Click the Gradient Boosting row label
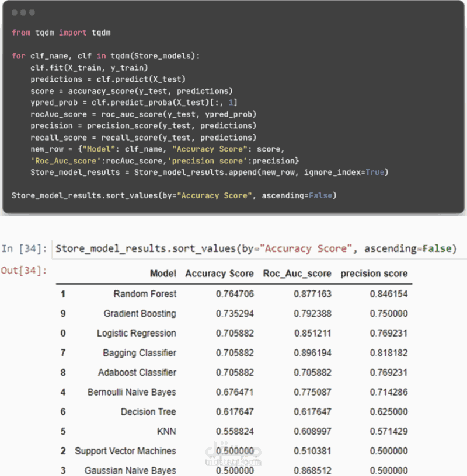 [140, 313]
